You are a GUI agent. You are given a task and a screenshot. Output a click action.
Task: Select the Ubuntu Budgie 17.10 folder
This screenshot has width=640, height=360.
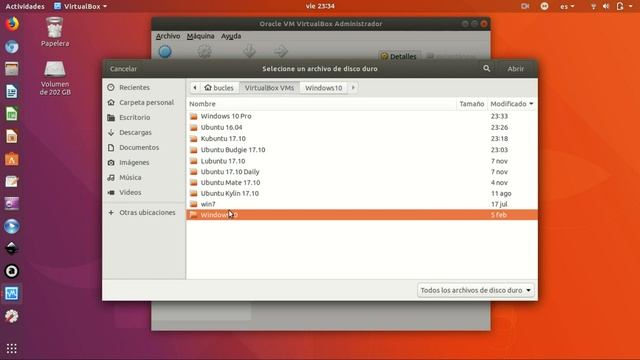(x=362, y=150)
